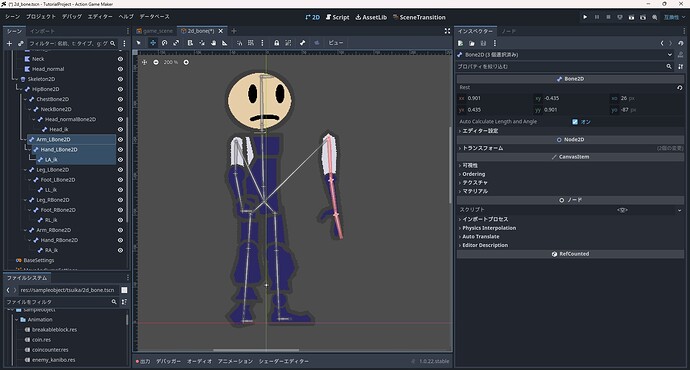Toggle Auto Calculate Length and Angle checkbox
This screenshot has width=690, height=370.
(x=575, y=122)
